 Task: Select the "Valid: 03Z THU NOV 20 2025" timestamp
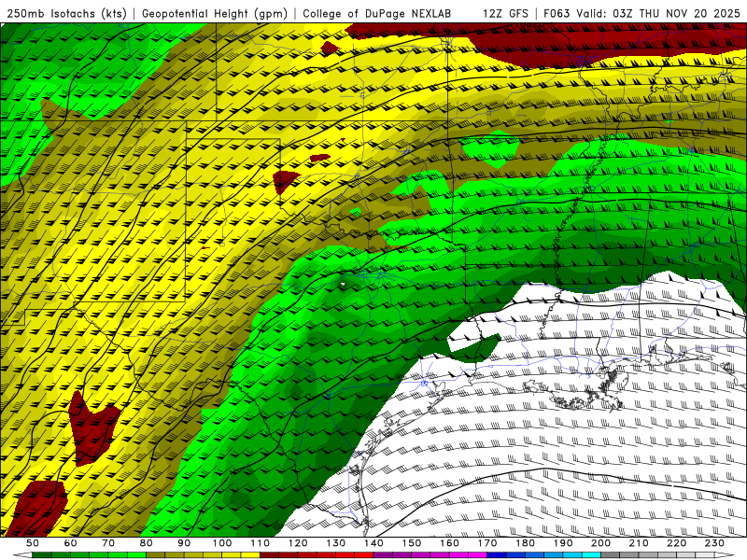coord(657,13)
